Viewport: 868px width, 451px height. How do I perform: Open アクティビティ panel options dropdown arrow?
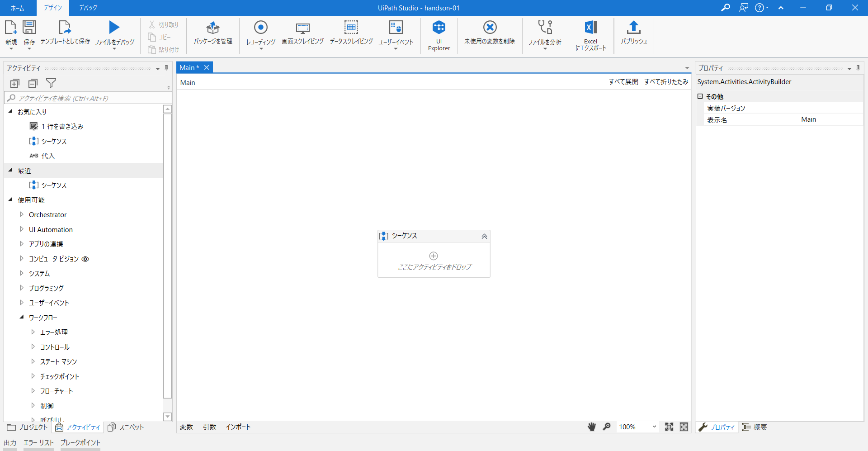pyautogui.click(x=158, y=68)
